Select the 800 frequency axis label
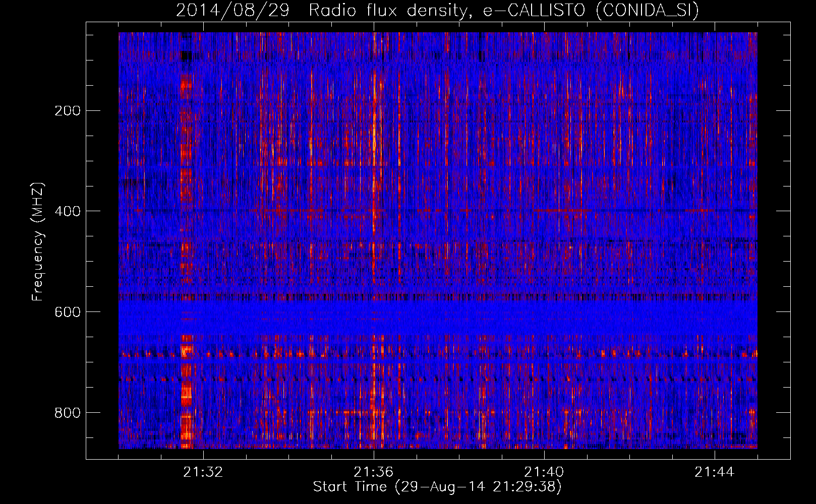This screenshot has width=816, height=504. tap(68, 413)
